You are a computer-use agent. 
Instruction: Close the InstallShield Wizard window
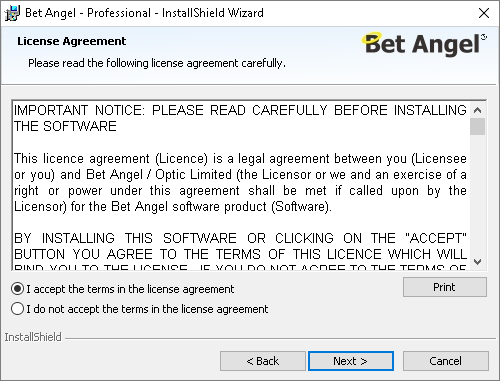click(x=484, y=13)
